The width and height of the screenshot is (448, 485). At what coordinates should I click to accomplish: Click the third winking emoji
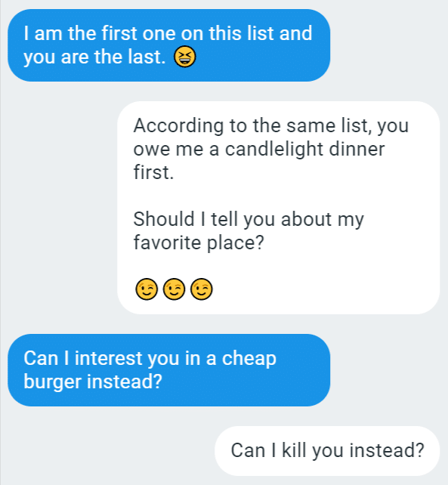(202, 289)
